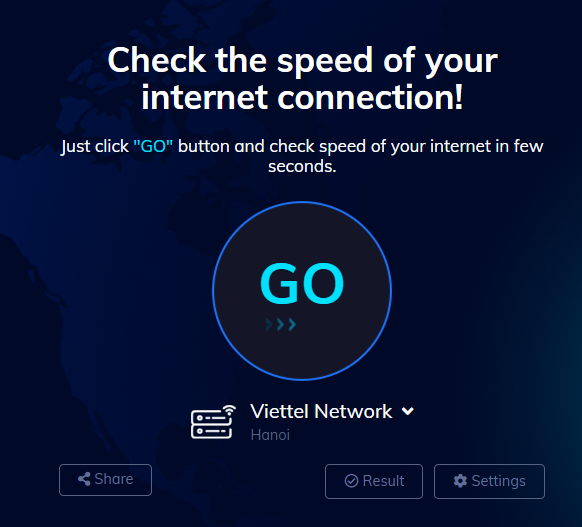Click the "internet connection!" heading line
The image size is (582, 527).
click(303, 97)
